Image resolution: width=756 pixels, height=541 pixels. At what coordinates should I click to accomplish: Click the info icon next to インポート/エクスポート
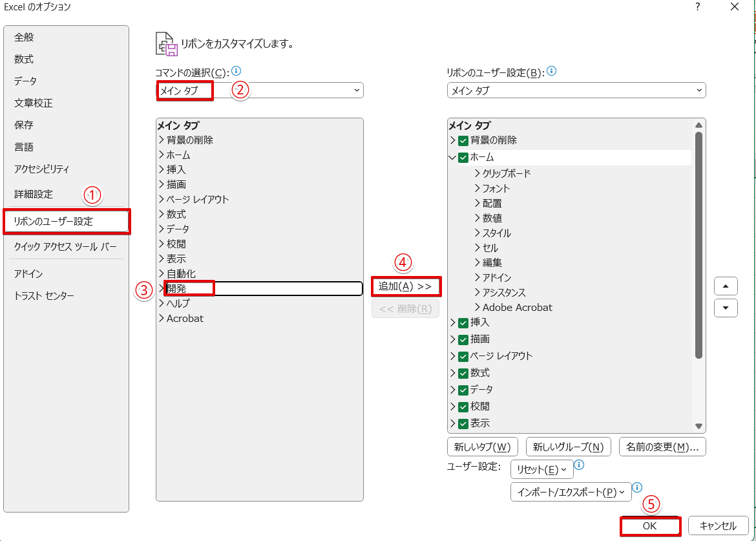point(637,487)
